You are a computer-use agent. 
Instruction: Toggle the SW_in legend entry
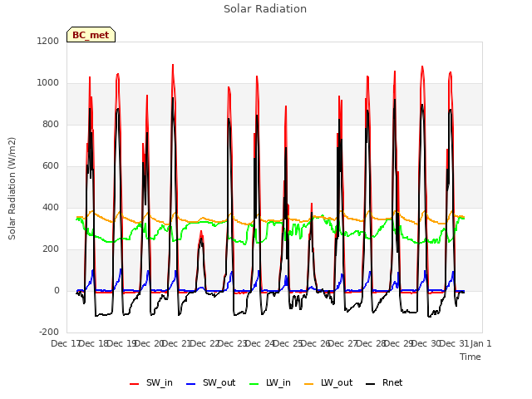tap(151, 383)
